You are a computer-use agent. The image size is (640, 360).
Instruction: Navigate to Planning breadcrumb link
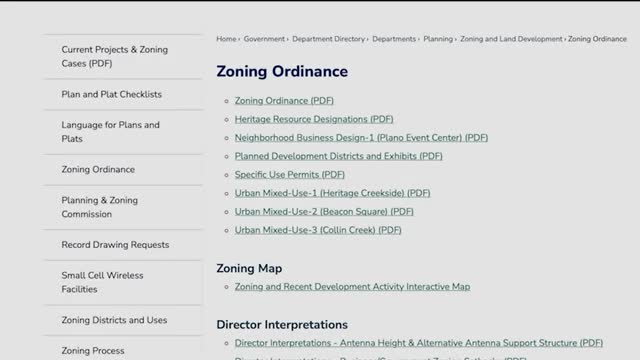(x=438, y=39)
